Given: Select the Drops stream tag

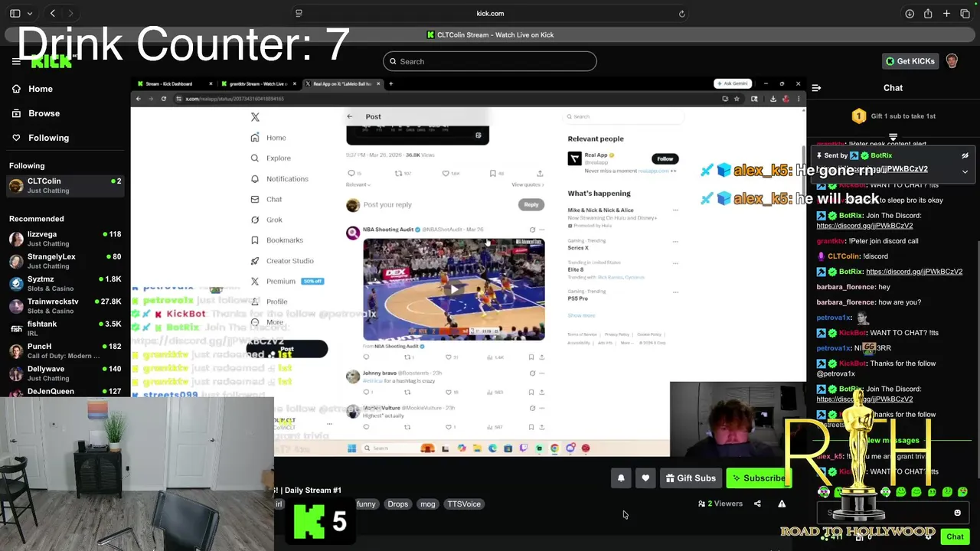Looking at the screenshot, I should click(x=397, y=504).
